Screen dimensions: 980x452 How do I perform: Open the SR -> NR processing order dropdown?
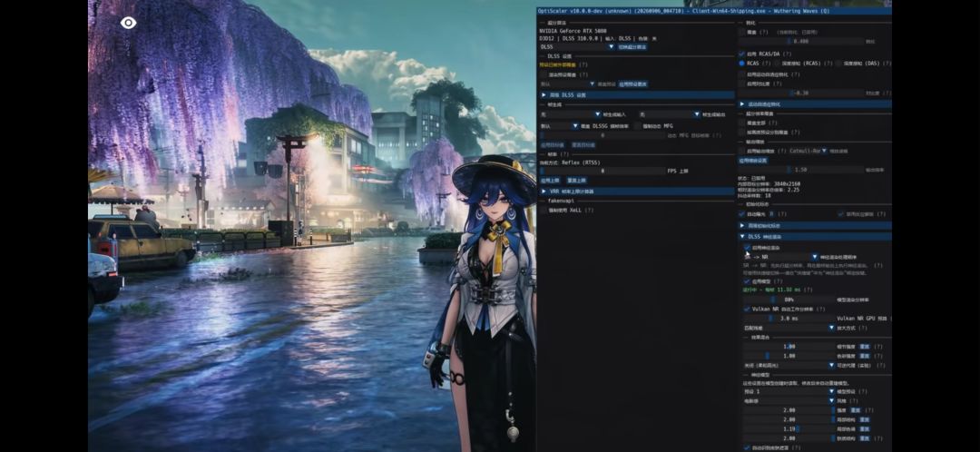[780, 257]
